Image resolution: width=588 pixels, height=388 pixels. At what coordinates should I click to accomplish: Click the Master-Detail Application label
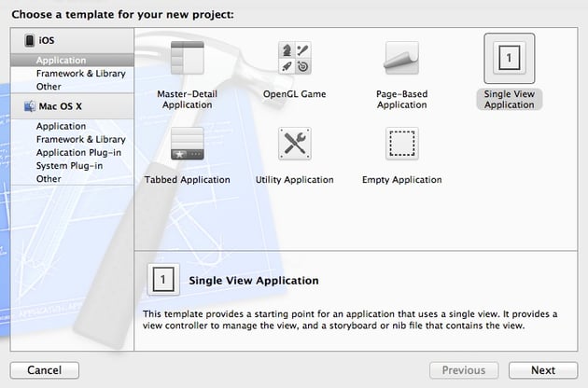187,100
